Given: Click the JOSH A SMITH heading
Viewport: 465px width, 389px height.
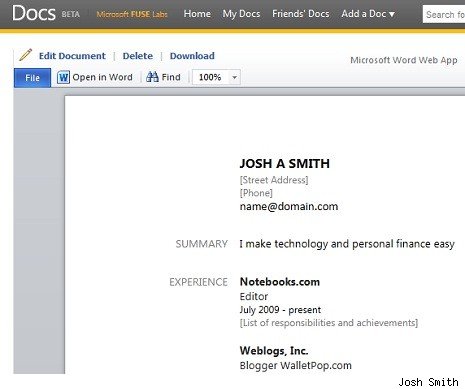Looking at the screenshot, I should 285,163.
